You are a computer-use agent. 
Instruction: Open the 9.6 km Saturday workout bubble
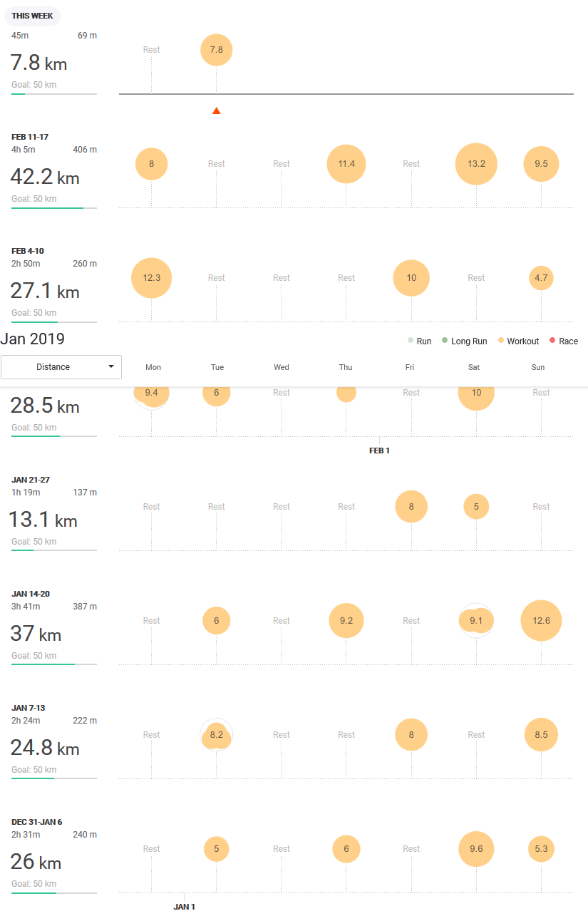476,849
